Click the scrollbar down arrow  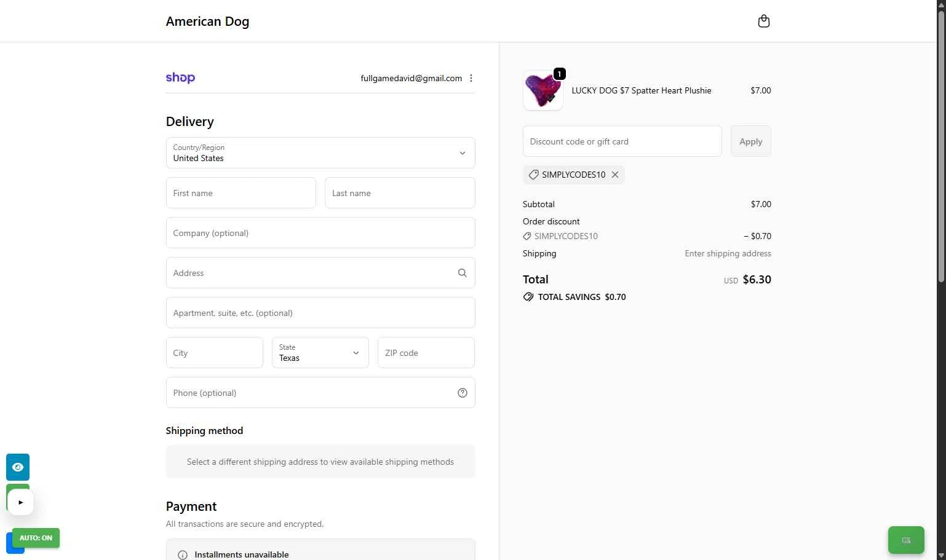(x=941, y=556)
